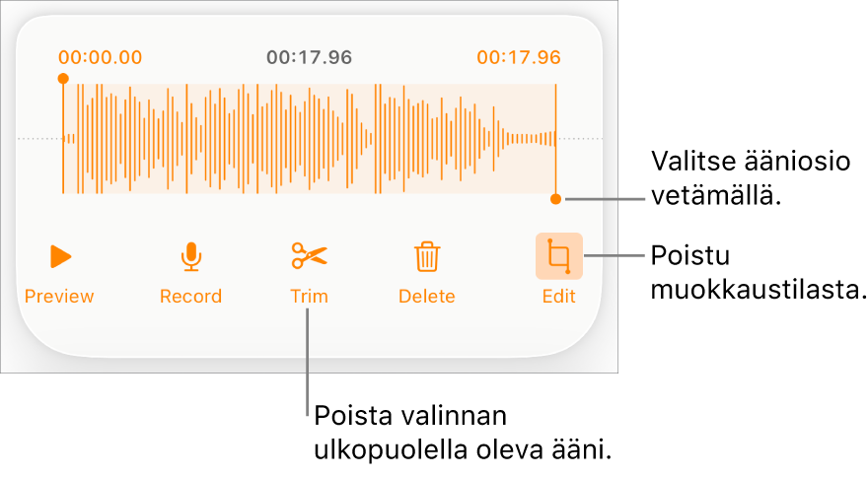
Task: Click the microphone Record icon
Action: [x=191, y=257]
